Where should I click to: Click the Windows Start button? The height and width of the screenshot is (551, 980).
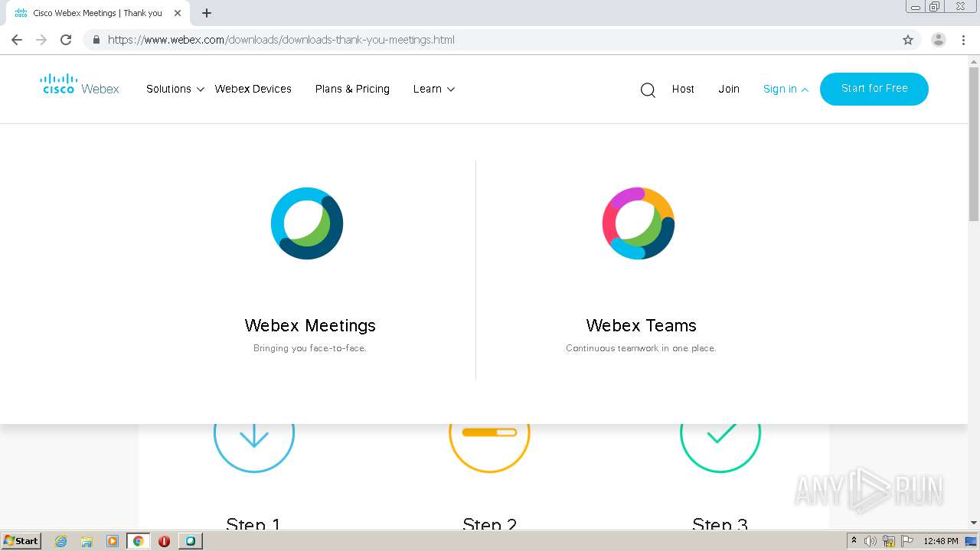21,541
